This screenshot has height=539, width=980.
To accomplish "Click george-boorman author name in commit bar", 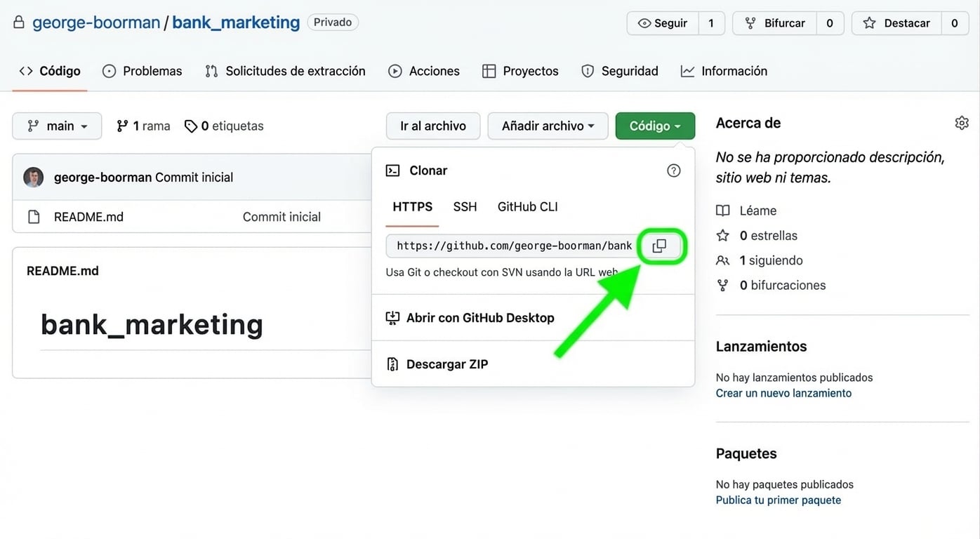I will click(x=103, y=178).
